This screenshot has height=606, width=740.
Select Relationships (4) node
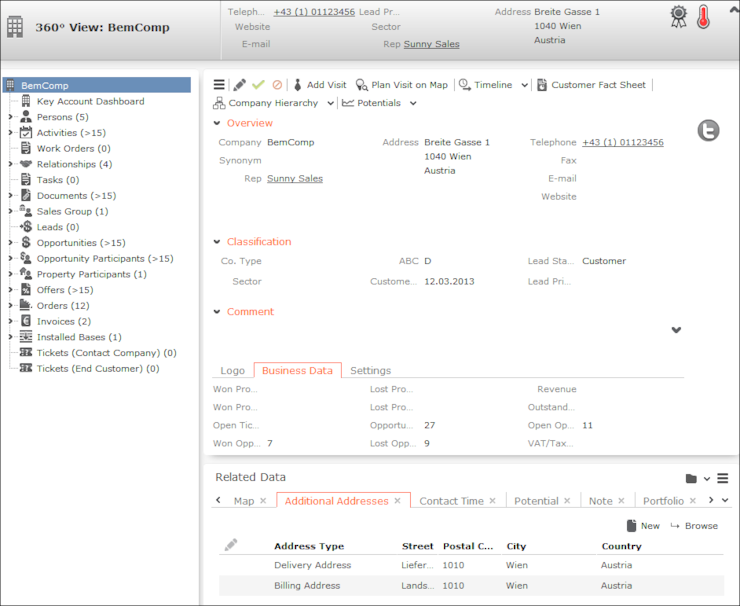tap(74, 164)
